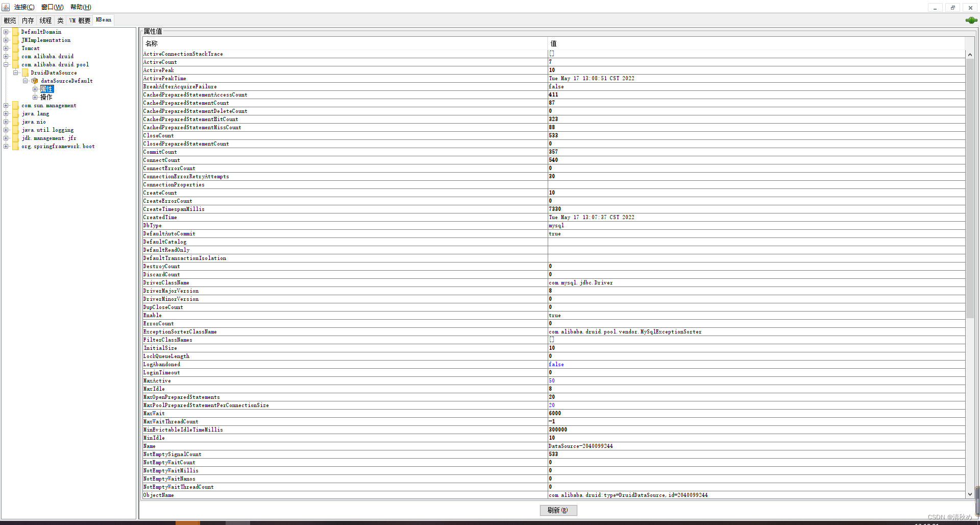Click the ActiveConnectionStackTrace array value
The image size is (980, 525).
(552, 54)
